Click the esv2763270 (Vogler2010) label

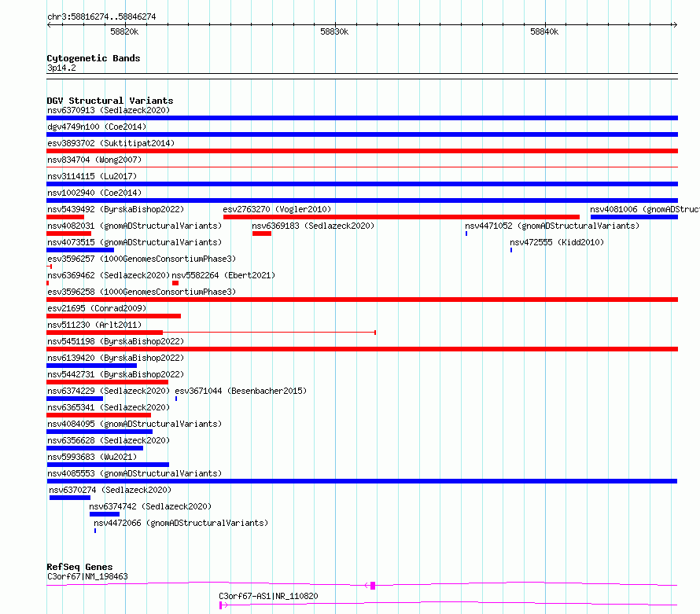tap(277, 209)
